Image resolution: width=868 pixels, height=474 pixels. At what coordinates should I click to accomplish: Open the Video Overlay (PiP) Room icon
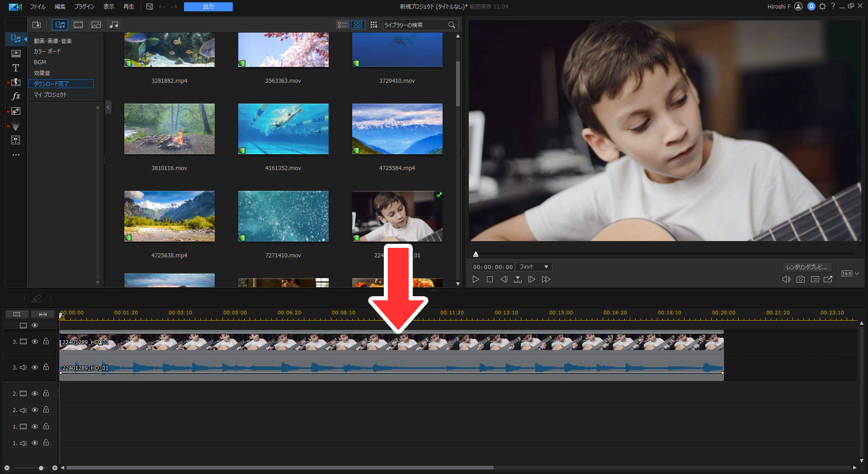tap(16, 111)
